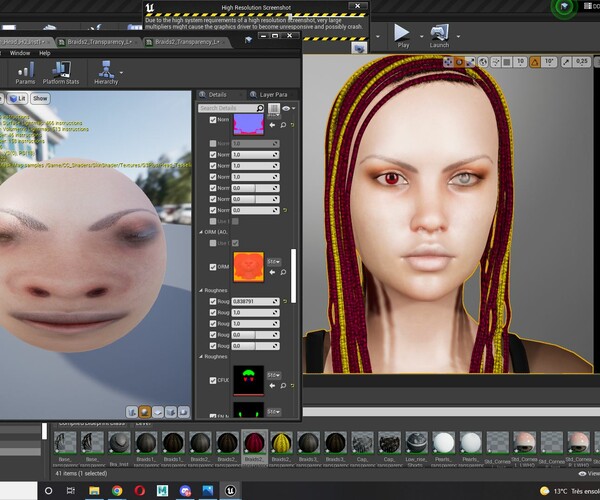Open Details view options eye dropdown
Viewport: 600px width, 500px height.
tap(289, 108)
